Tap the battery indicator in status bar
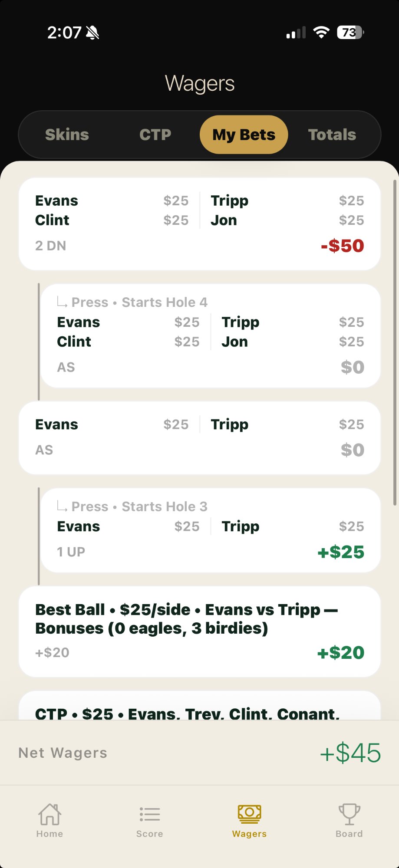Image resolution: width=399 pixels, height=868 pixels. tap(350, 33)
